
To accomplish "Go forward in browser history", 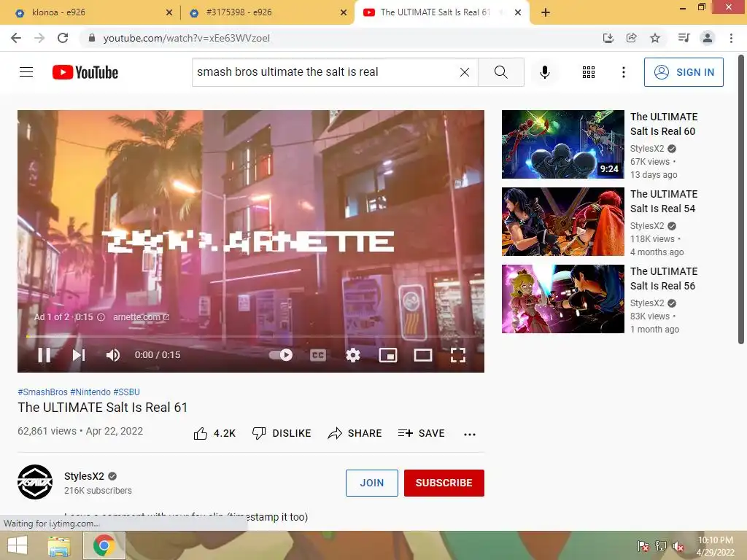I will point(39,38).
